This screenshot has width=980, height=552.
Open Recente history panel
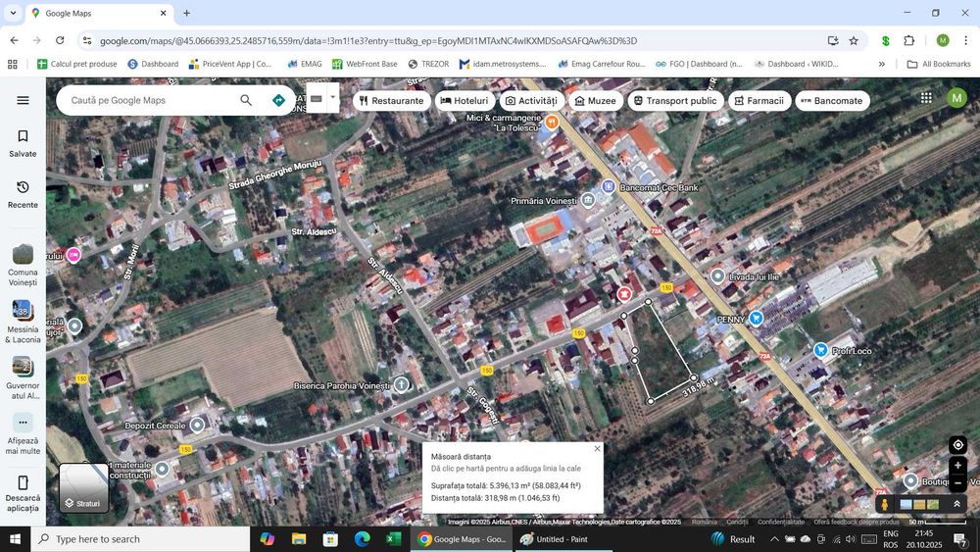pyautogui.click(x=23, y=195)
